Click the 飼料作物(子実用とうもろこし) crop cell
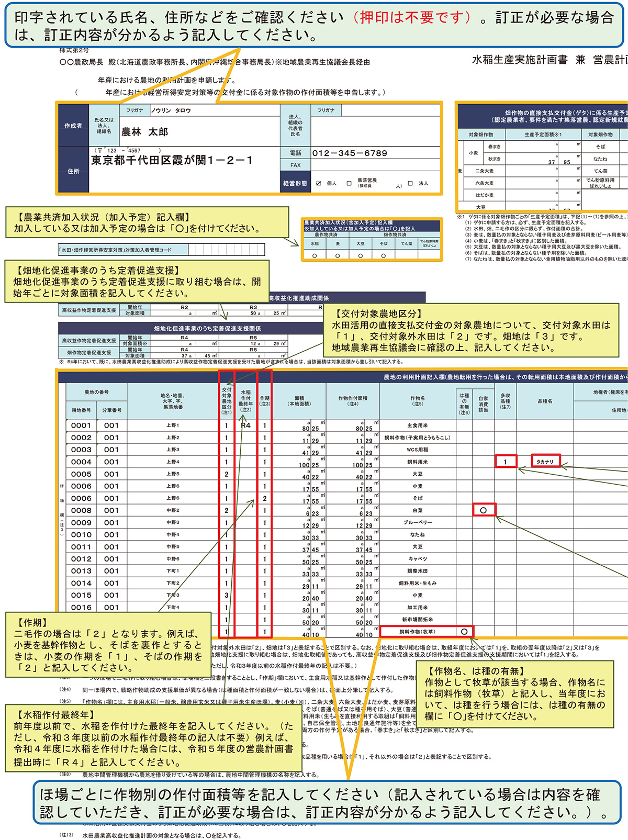The width and height of the screenshot is (628, 840). point(417,438)
